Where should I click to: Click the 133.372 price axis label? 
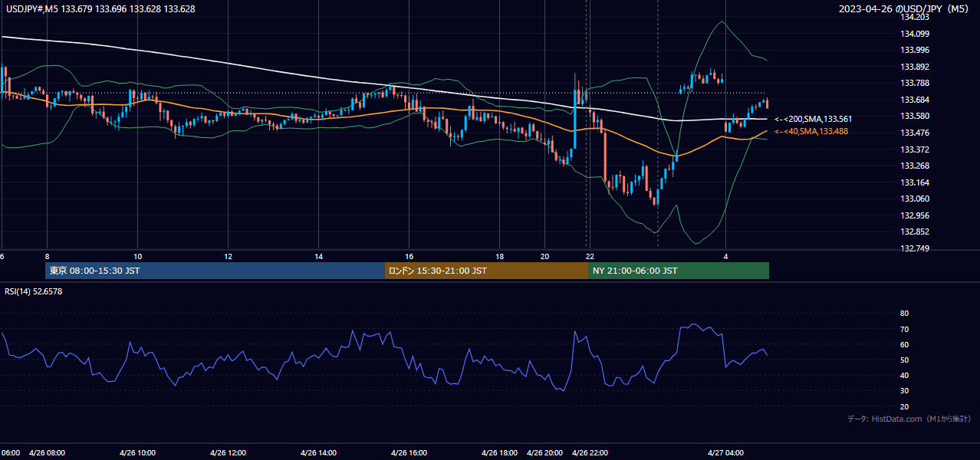pos(915,149)
